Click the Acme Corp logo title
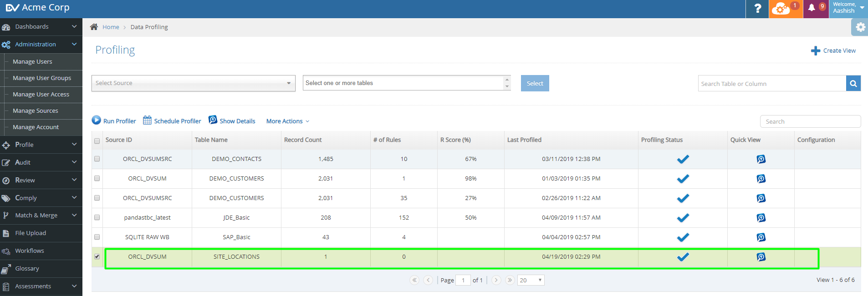This screenshot has width=868, height=296. pos(38,8)
